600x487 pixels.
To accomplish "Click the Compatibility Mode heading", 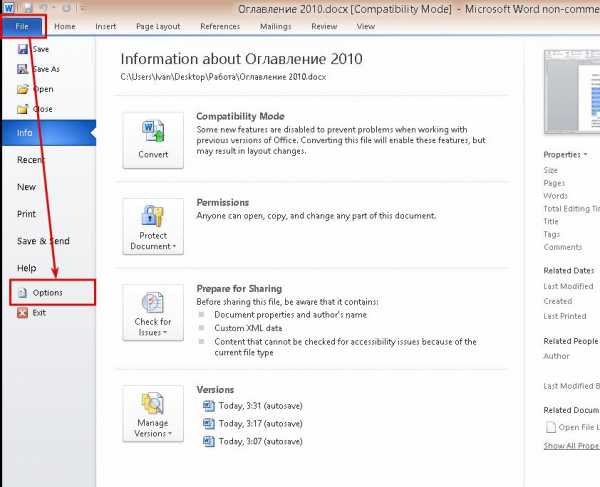I will click(x=240, y=116).
